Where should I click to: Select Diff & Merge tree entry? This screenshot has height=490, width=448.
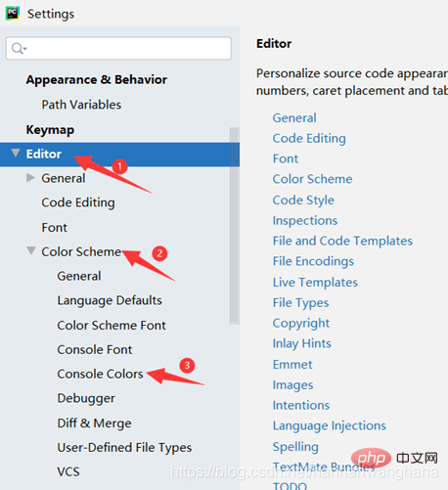coord(94,423)
